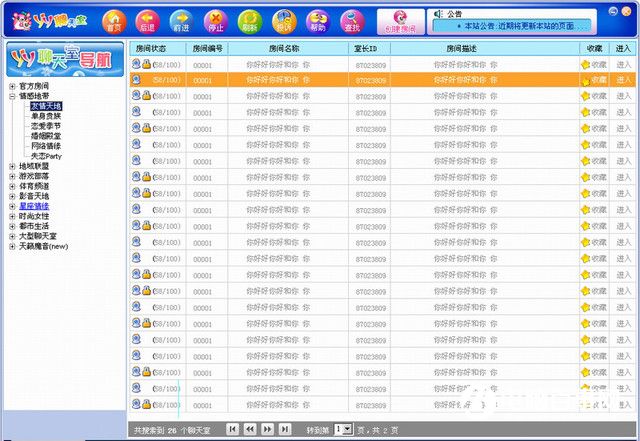
Task: Open the page number dropdown in footer
Action: [x=343, y=429]
